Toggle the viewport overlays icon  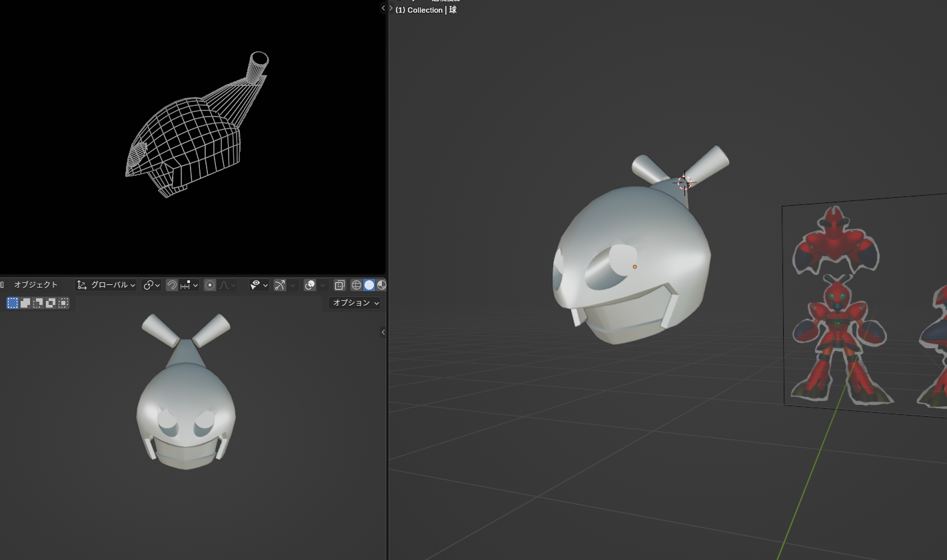click(310, 285)
